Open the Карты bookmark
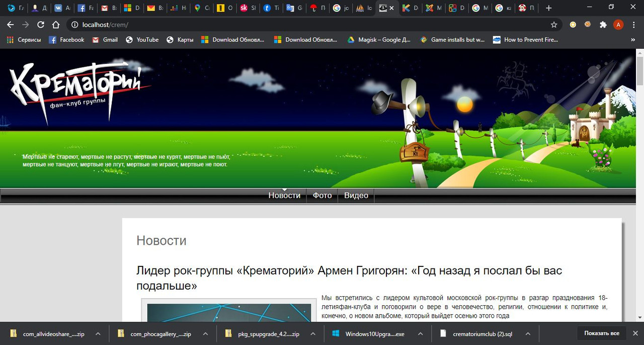This screenshot has height=345, width=644. coord(180,40)
